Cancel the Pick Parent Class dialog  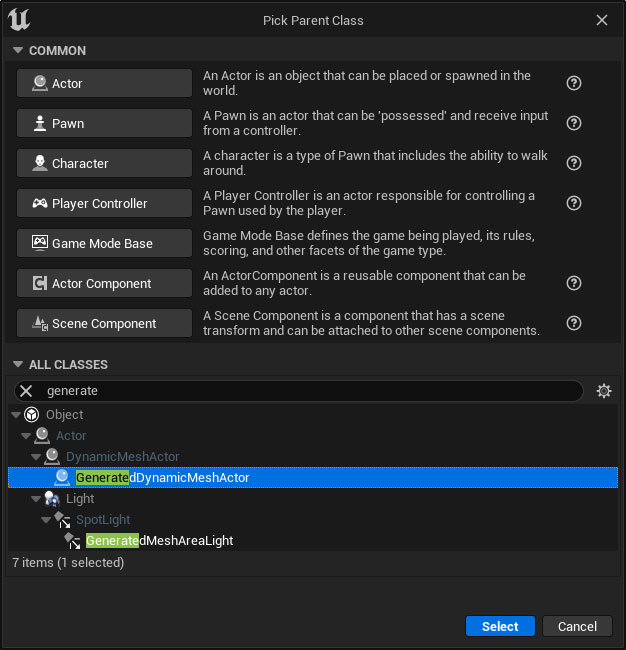tap(577, 626)
